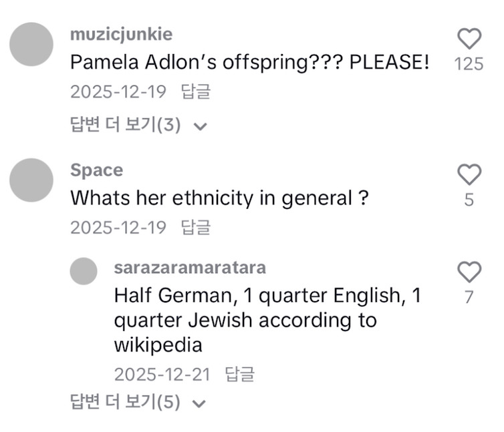This screenshot has width=504, height=432.
Task: Open Space username link
Action: click(x=97, y=170)
